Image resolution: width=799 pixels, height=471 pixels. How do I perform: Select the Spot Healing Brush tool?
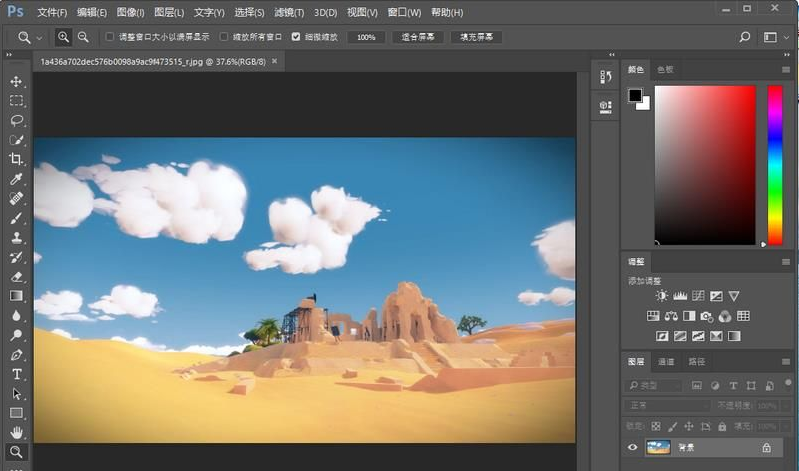pyautogui.click(x=16, y=198)
